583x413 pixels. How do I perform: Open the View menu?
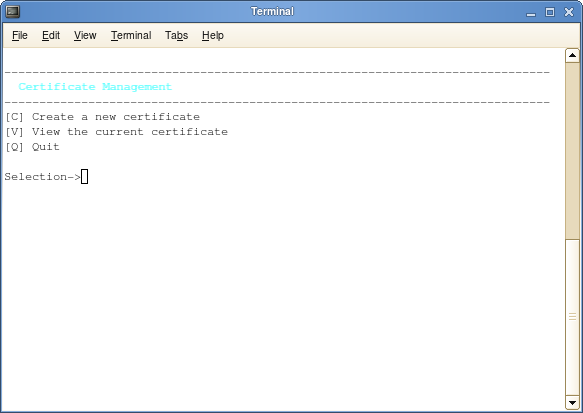(x=85, y=35)
